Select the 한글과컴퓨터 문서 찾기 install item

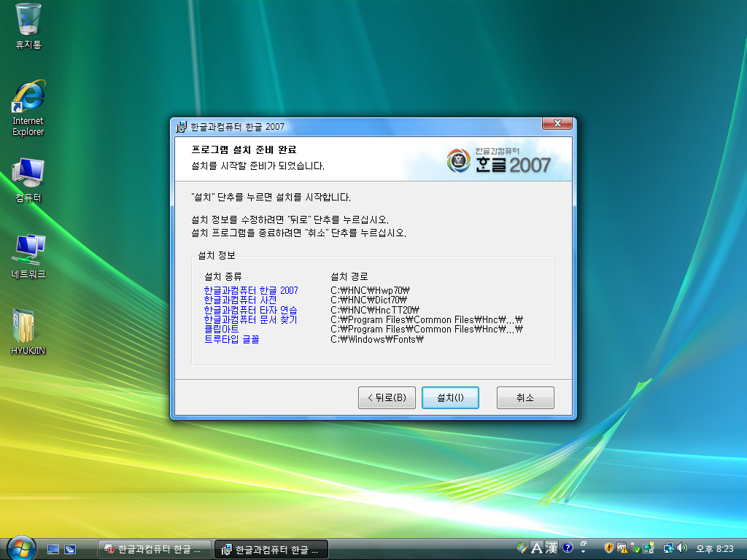[250, 319]
